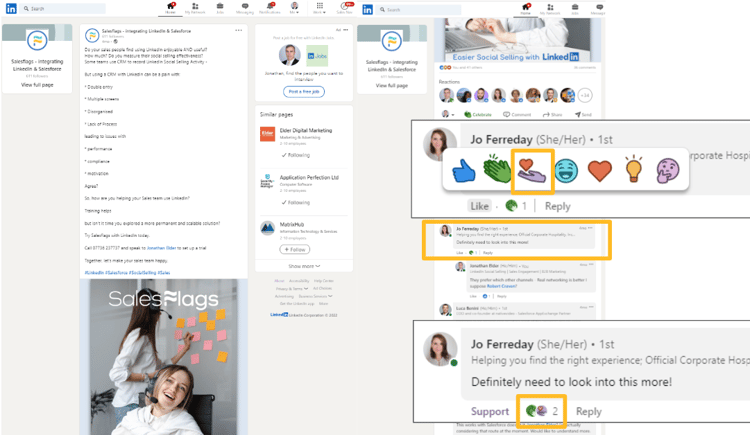Viewport: 750px width, 435px height.
Task: Expand the Privacy & Terms footer dropdown
Action: (292, 289)
